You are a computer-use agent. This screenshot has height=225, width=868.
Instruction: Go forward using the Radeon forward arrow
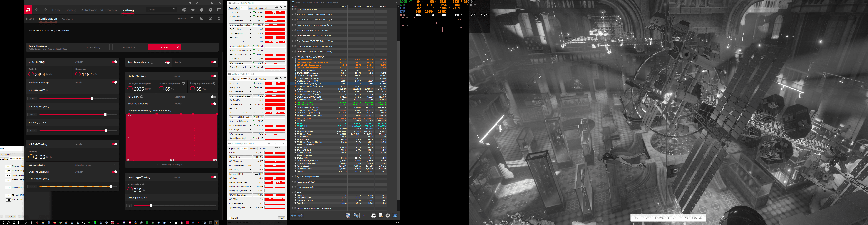pos(45,10)
